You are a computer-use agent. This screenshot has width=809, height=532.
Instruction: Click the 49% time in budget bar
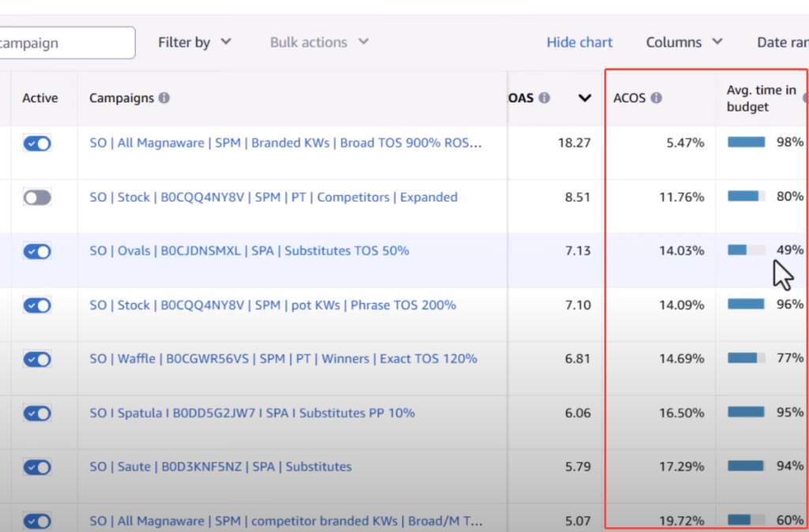pos(746,250)
